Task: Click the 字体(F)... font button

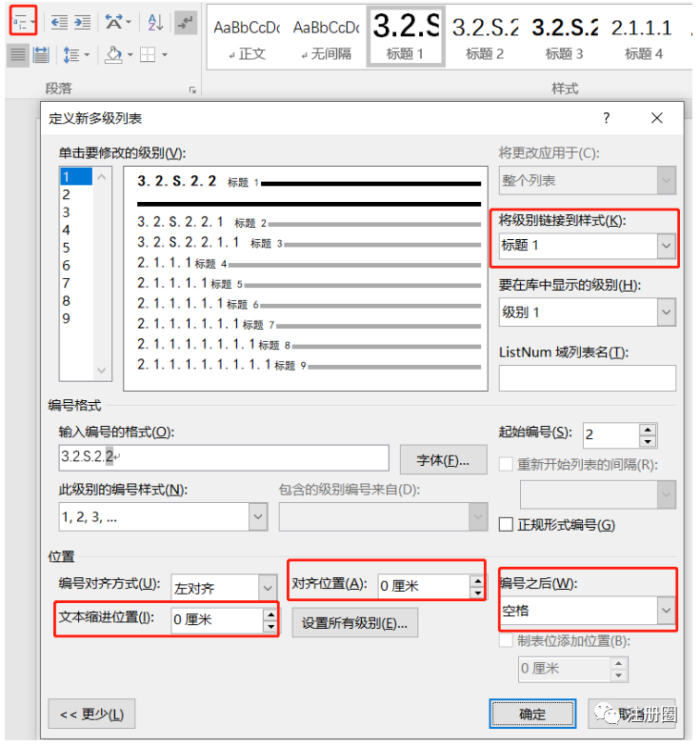Action: (444, 460)
